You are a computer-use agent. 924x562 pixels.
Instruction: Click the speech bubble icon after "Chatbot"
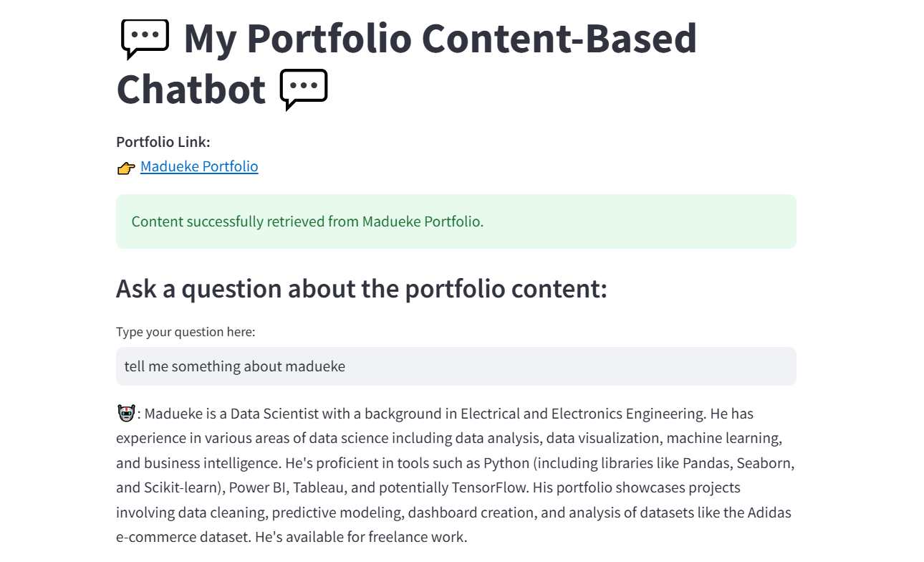click(304, 90)
